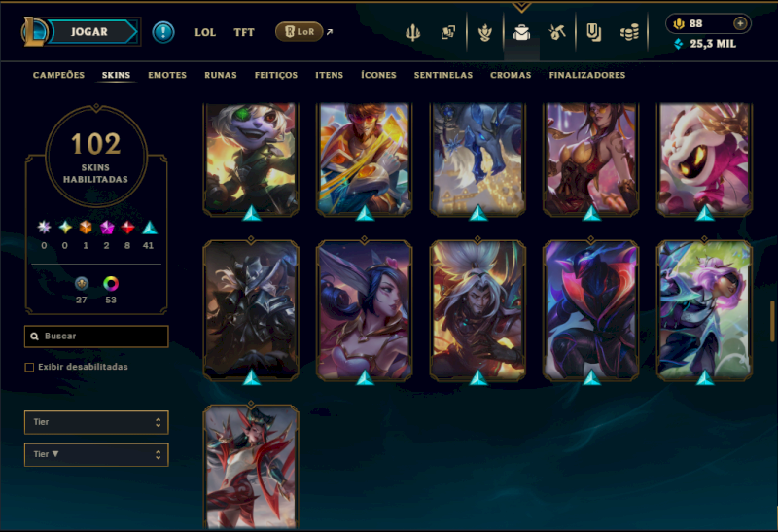Click the plus icon to buy RP
778x532 pixels.
[740, 23]
